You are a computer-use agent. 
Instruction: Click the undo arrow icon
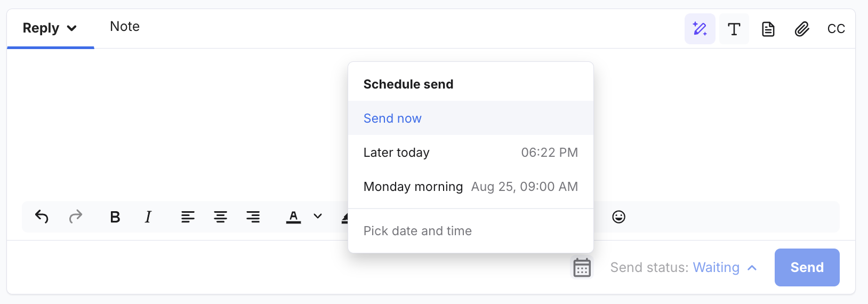pos(42,217)
